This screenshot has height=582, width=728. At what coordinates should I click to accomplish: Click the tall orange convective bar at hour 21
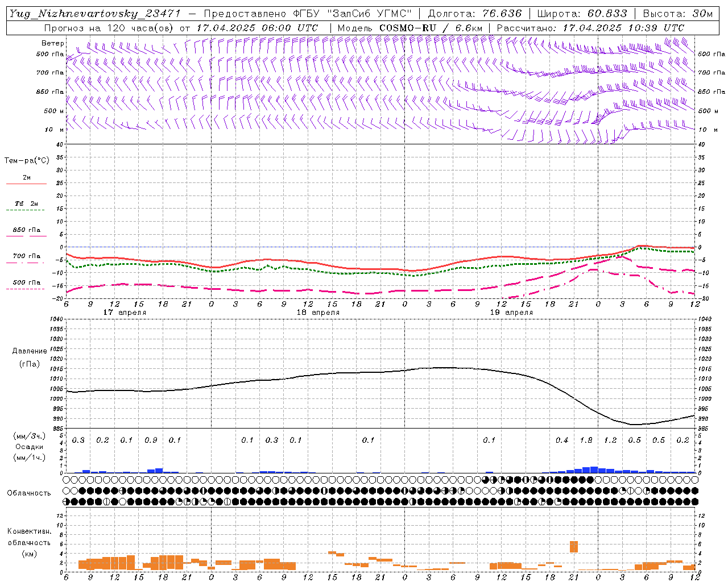574,547
